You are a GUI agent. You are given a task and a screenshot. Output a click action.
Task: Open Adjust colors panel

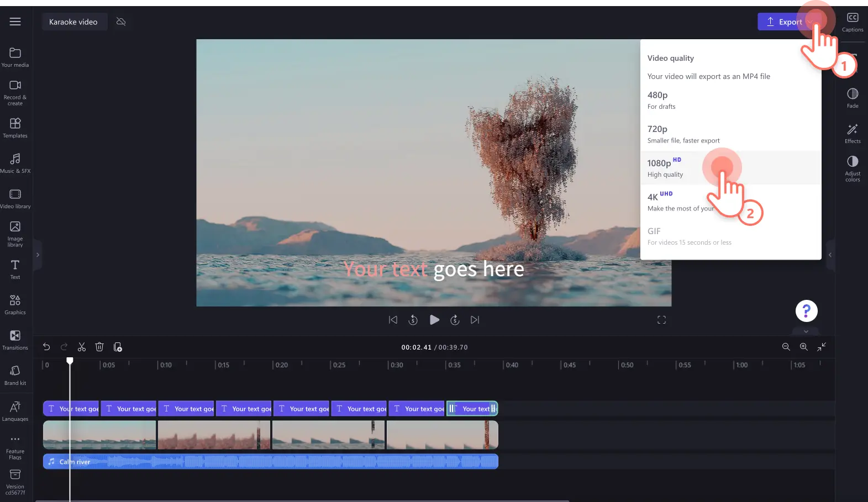pos(853,168)
